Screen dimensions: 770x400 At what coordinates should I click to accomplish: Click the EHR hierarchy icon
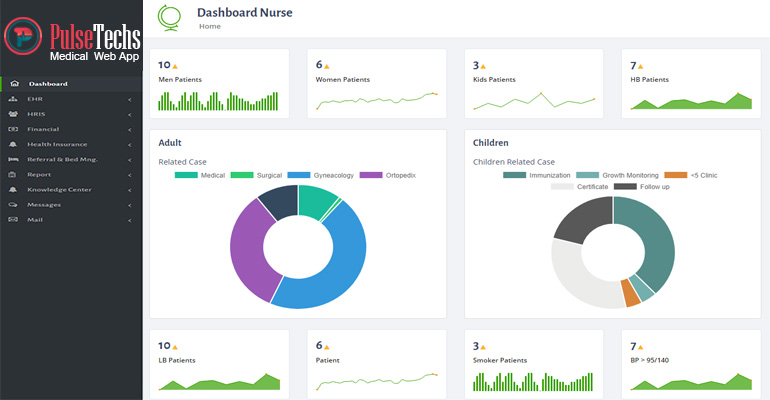[x=13, y=99]
